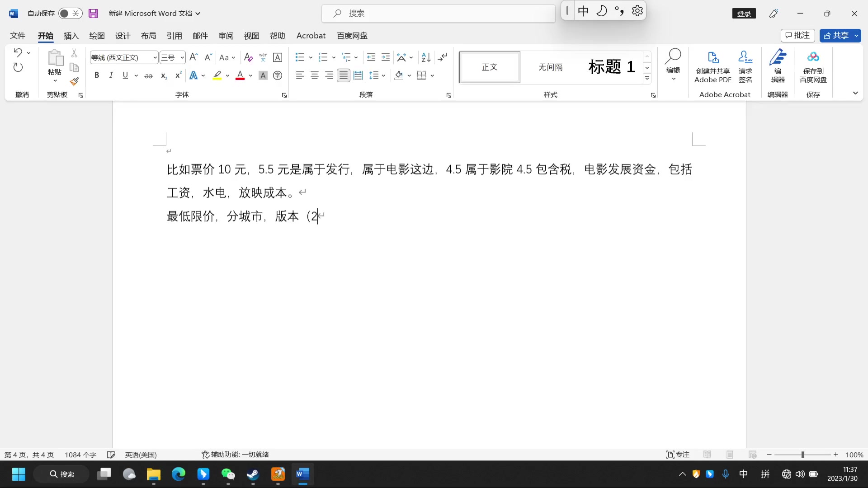Click the clear formatting icon
The width and height of the screenshot is (868, 488).
(248, 57)
